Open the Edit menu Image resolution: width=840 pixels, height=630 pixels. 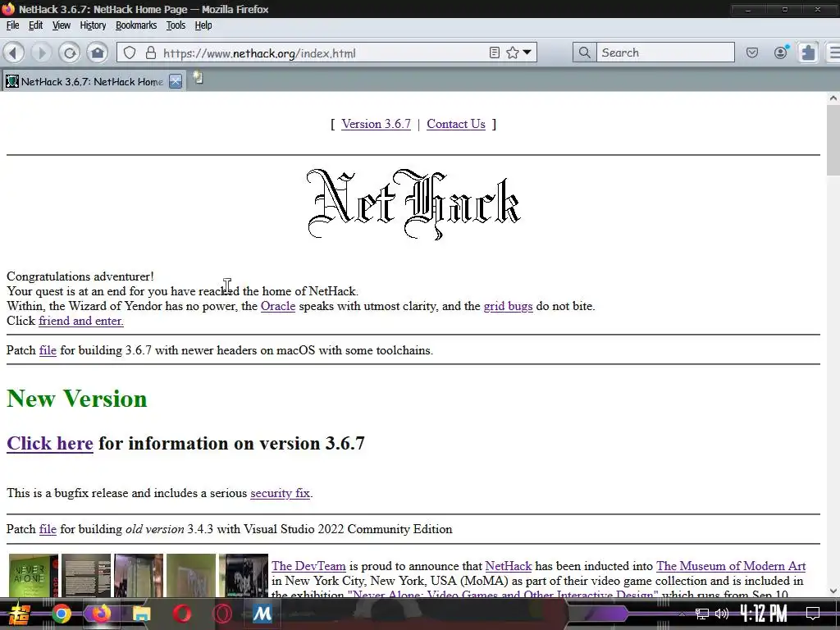tap(35, 25)
